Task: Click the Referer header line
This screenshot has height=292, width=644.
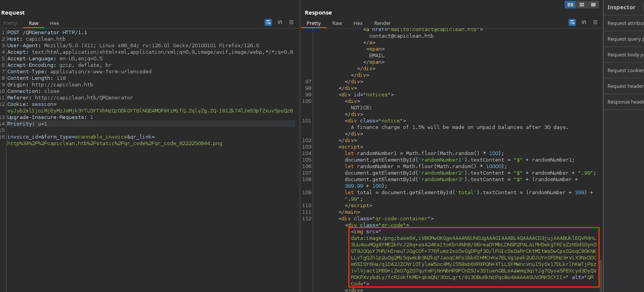Action: pos(70,98)
